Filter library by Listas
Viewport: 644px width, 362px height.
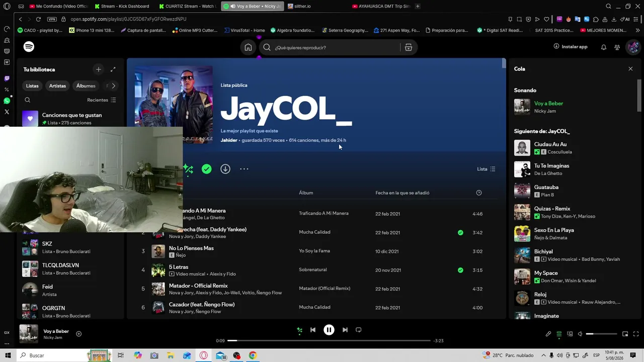(x=32, y=86)
